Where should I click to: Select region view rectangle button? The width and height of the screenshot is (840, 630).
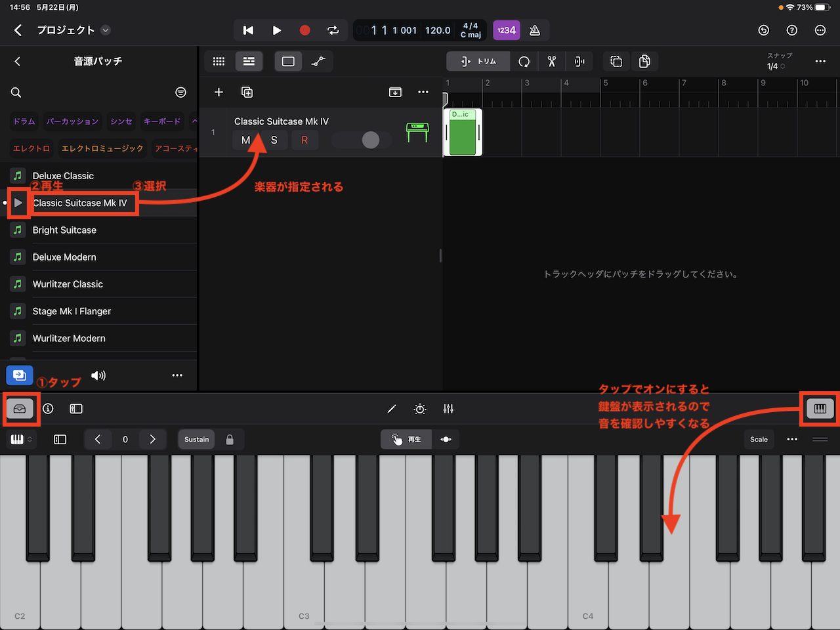pyautogui.click(x=288, y=61)
